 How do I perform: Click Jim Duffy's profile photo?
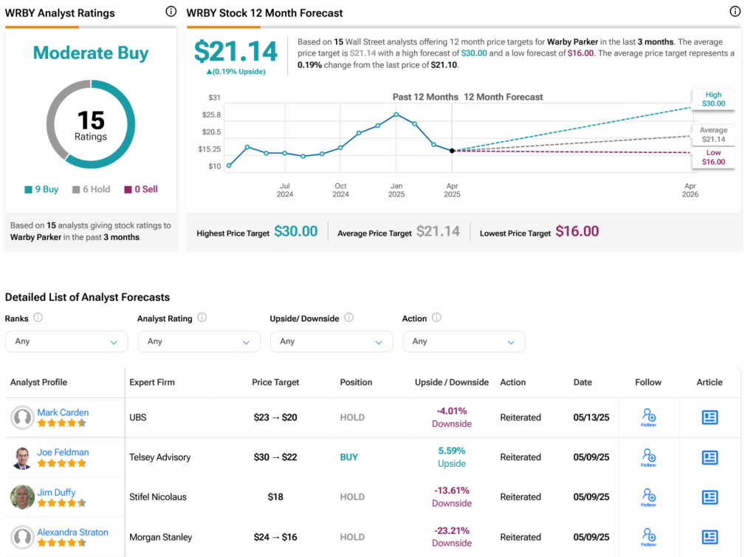click(22, 497)
